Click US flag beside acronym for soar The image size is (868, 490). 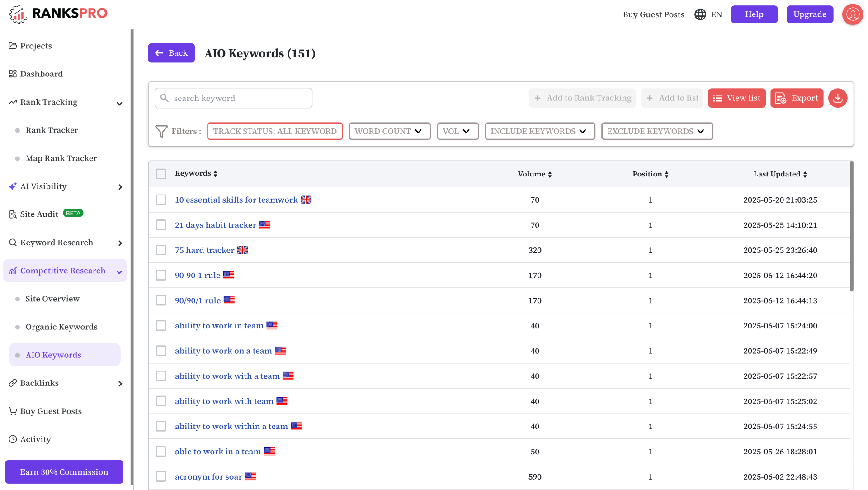point(250,477)
